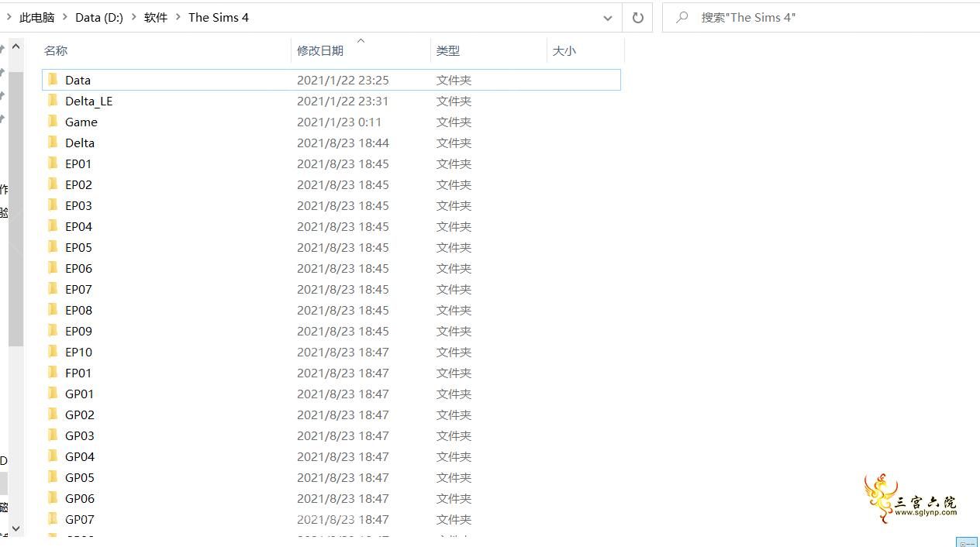Click the date 2021/1/22 23:25
This screenshot has height=547, width=980.
pyautogui.click(x=343, y=80)
